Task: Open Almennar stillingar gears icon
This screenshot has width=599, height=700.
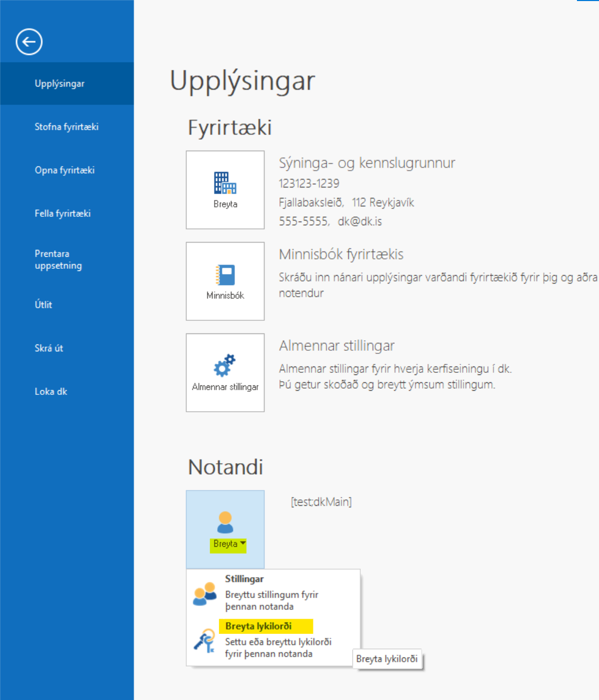Action: (x=225, y=365)
